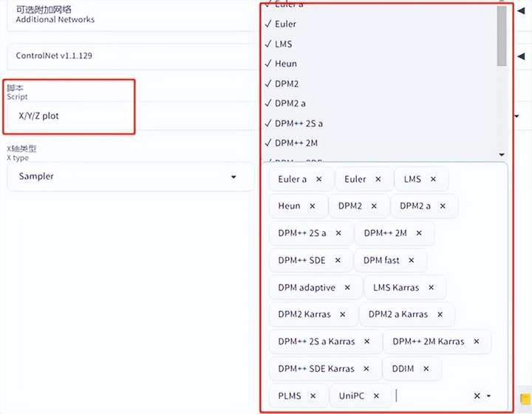Image resolution: width=532 pixels, height=414 pixels.
Task: Open the X type Sampler dropdown
Action: point(131,177)
